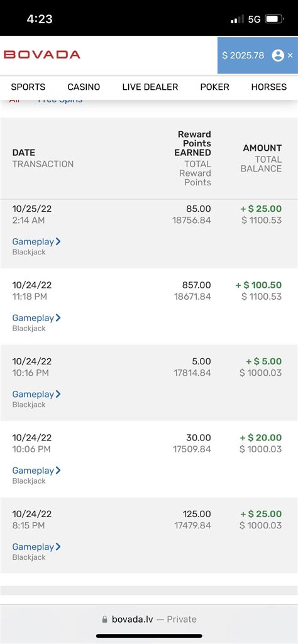Tap the 5G signal status indicator
298x644 pixels.
click(x=255, y=19)
